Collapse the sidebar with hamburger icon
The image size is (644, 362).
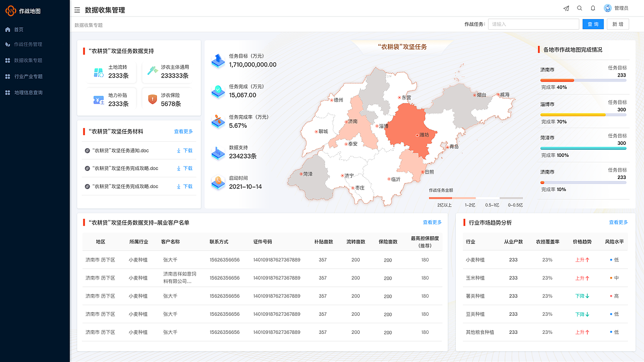76,10
